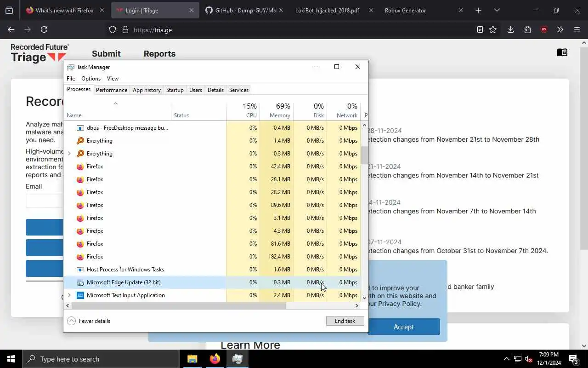Open Task Manager Options menu

[x=91, y=79]
